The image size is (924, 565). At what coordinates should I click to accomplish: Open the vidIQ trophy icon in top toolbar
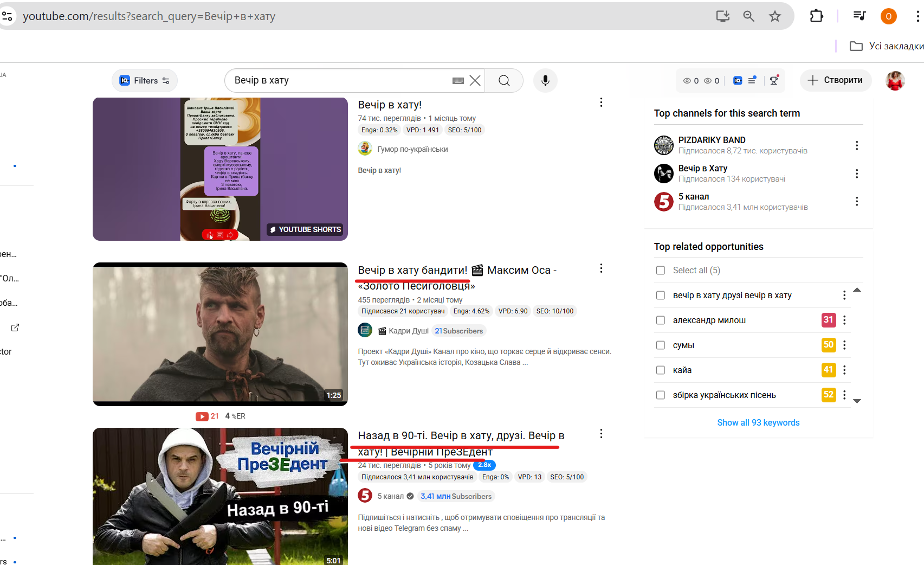click(774, 80)
